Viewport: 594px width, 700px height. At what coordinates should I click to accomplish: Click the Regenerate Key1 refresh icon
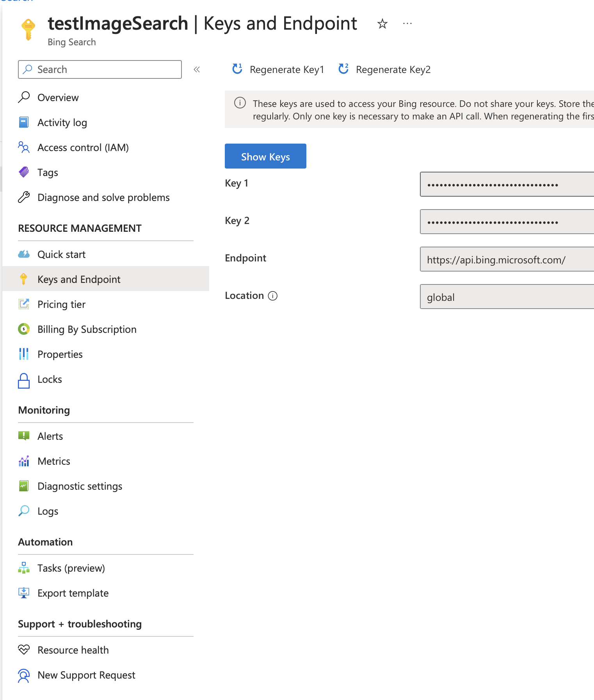click(x=237, y=69)
